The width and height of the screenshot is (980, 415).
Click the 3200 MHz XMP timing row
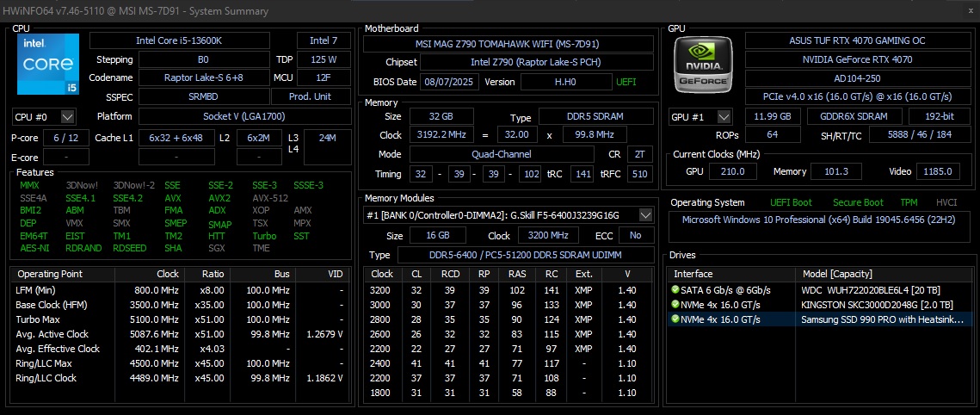pyautogui.click(x=508, y=290)
